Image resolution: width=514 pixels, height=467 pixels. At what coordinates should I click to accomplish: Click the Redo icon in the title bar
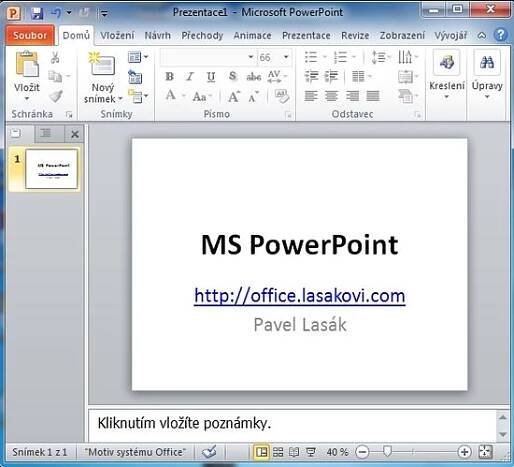(84, 13)
